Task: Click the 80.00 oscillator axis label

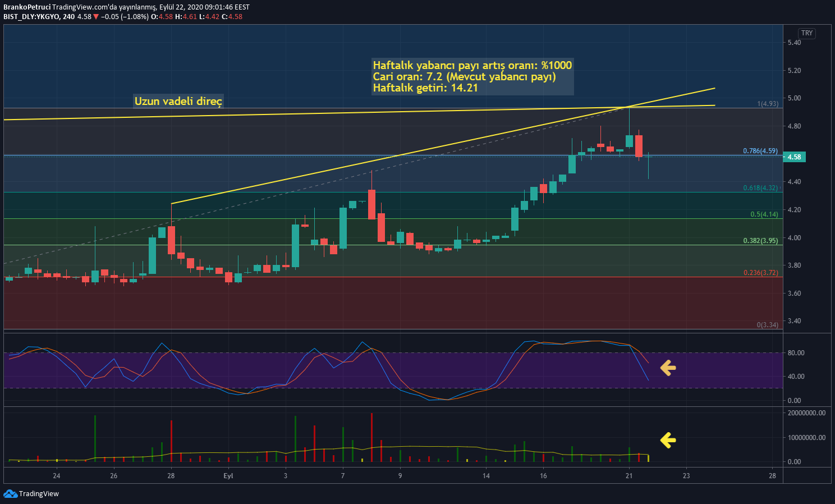Action: (x=796, y=353)
